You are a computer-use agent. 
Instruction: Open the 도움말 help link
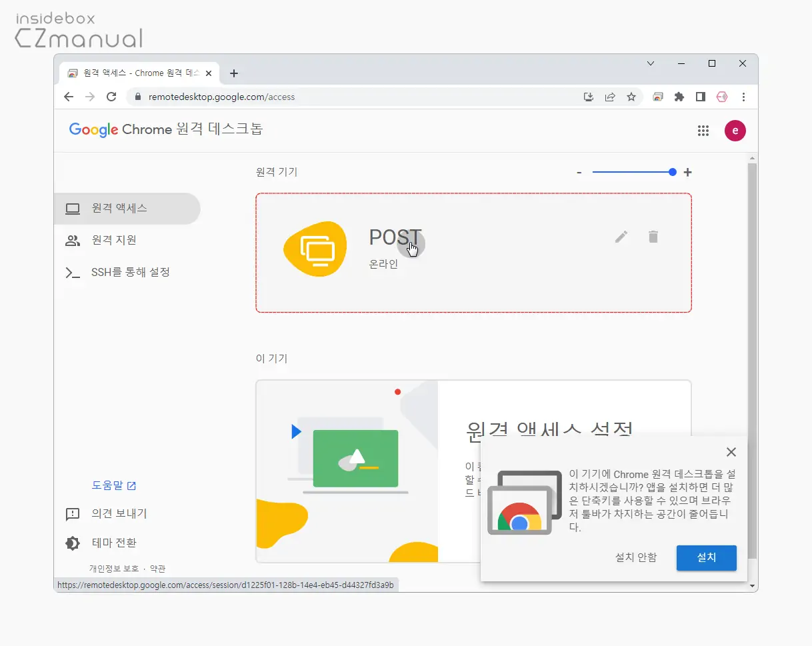pyautogui.click(x=113, y=485)
